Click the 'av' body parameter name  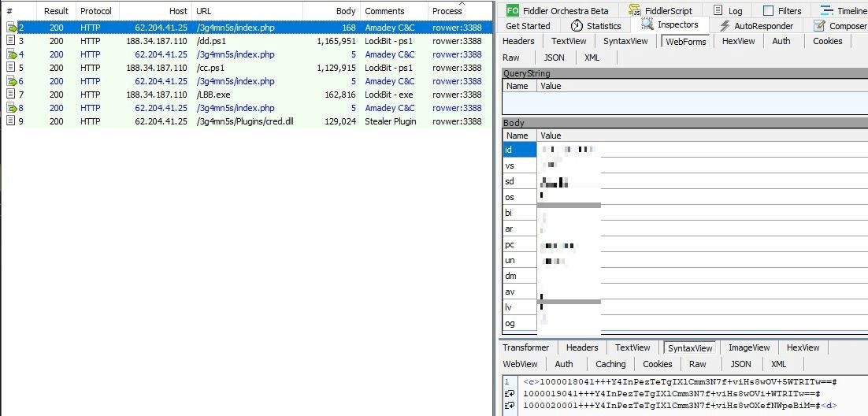pyautogui.click(x=519, y=292)
